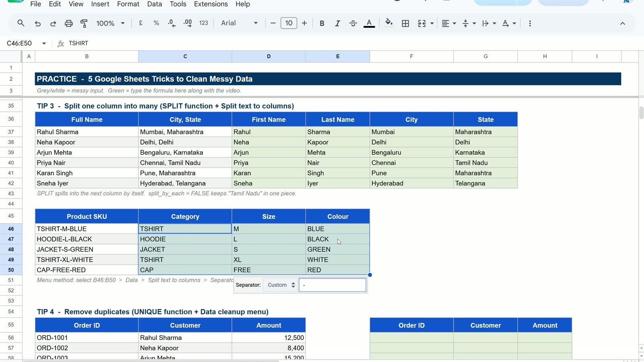
Task: Select the FREE size cell
Action: pyautogui.click(x=268, y=270)
